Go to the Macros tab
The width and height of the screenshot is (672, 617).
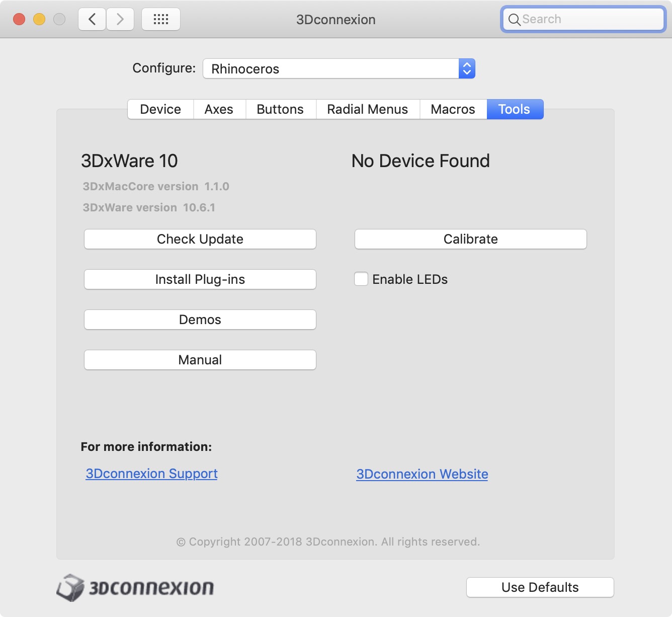click(453, 109)
